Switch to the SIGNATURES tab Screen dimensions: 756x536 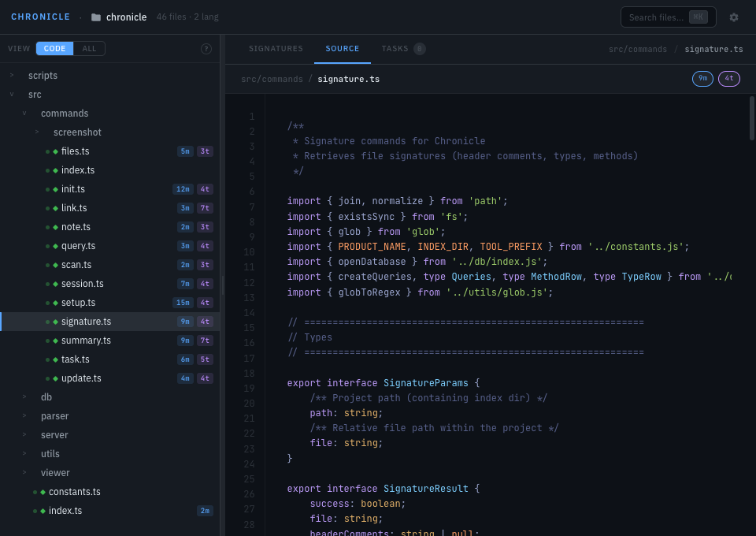point(276,48)
